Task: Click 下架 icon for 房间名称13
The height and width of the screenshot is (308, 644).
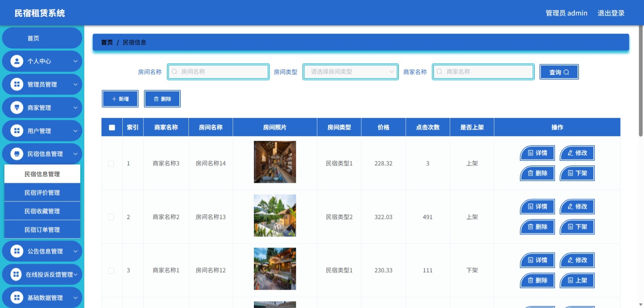Action: 570,227
